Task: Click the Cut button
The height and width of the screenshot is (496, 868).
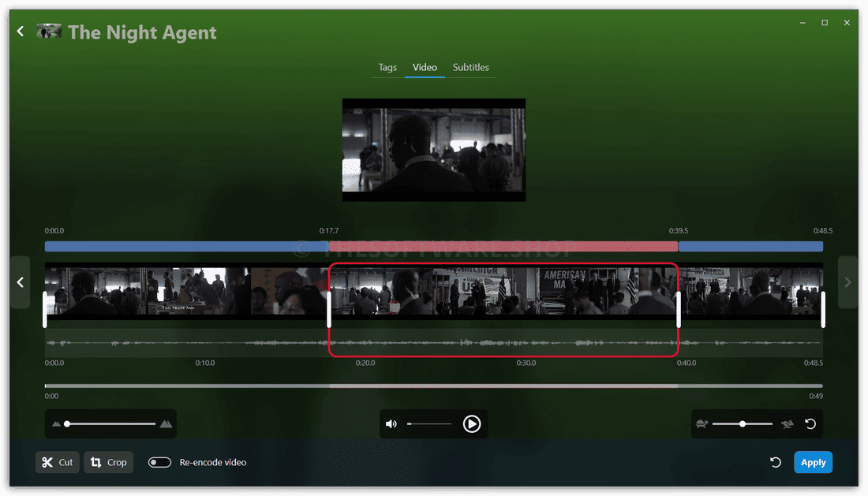Action: tap(58, 462)
